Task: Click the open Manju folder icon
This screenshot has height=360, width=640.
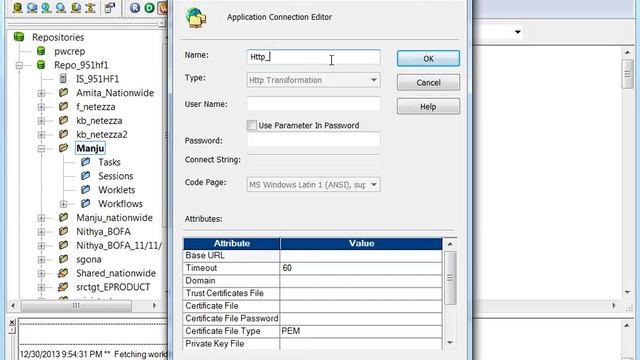Action: [x=63, y=148]
